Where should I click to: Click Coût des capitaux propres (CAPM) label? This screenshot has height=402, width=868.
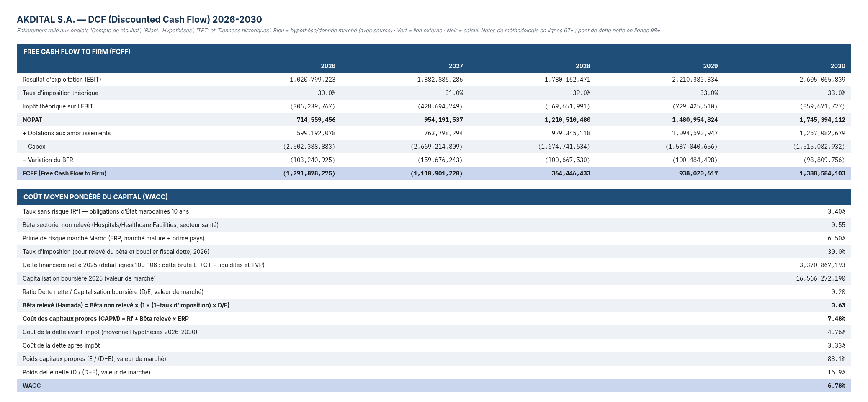pos(106,319)
